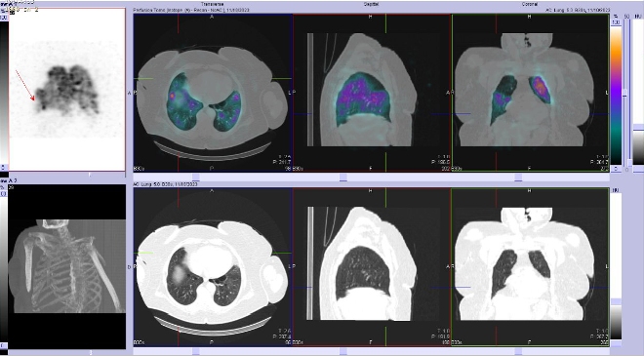Click the Perfusion Tomo series label

point(191,10)
